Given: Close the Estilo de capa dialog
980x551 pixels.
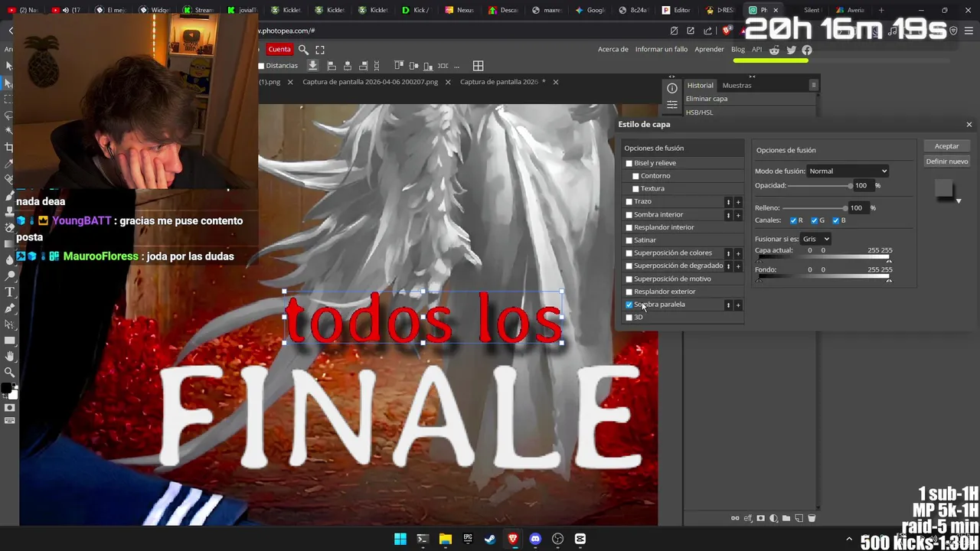Looking at the screenshot, I should pos(969,124).
